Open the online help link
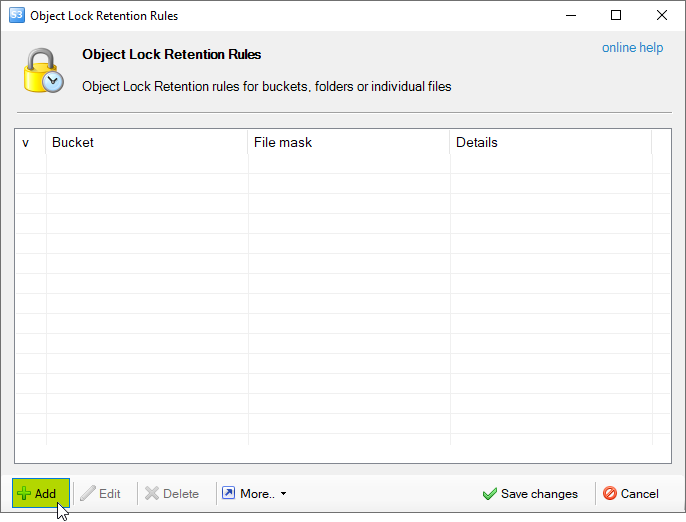The height and width of the screenshot is (522, 686). click(x=632, y=47)
